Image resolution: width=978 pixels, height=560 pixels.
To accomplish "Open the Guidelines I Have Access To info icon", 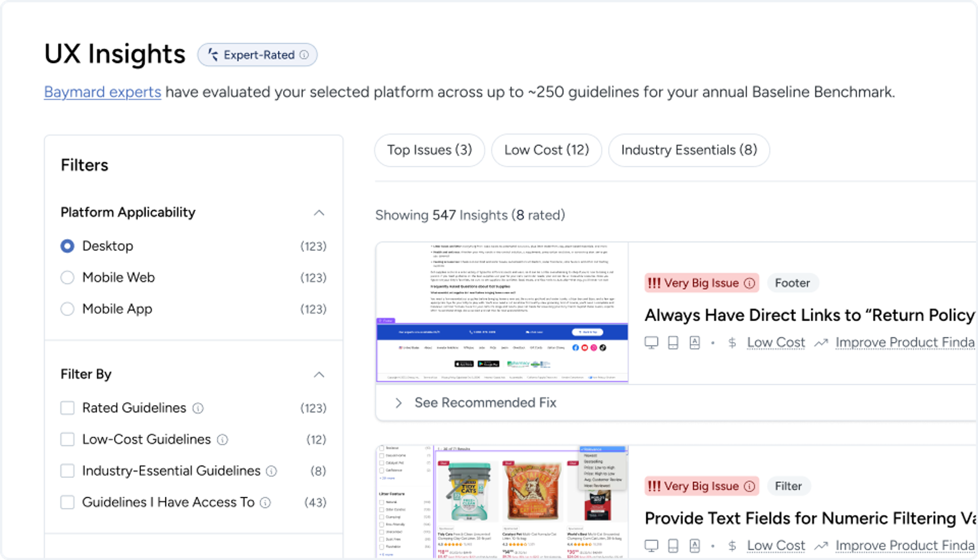I will [265, 503].
